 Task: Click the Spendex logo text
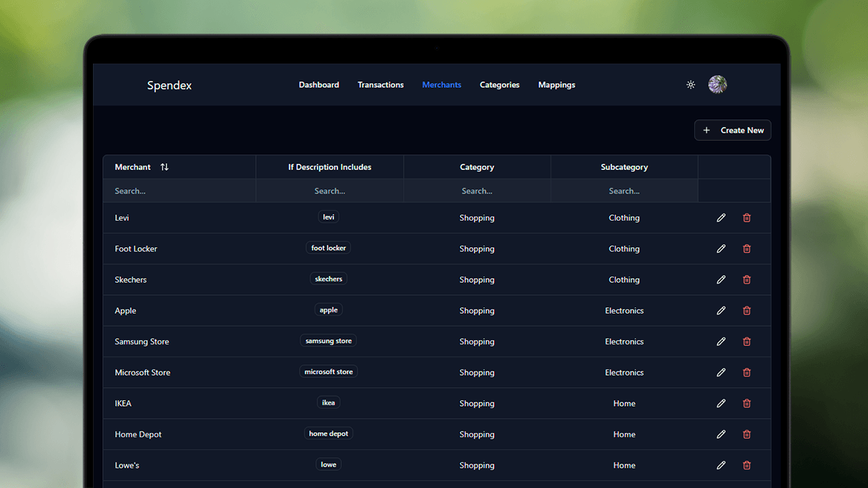pos(169,85)
